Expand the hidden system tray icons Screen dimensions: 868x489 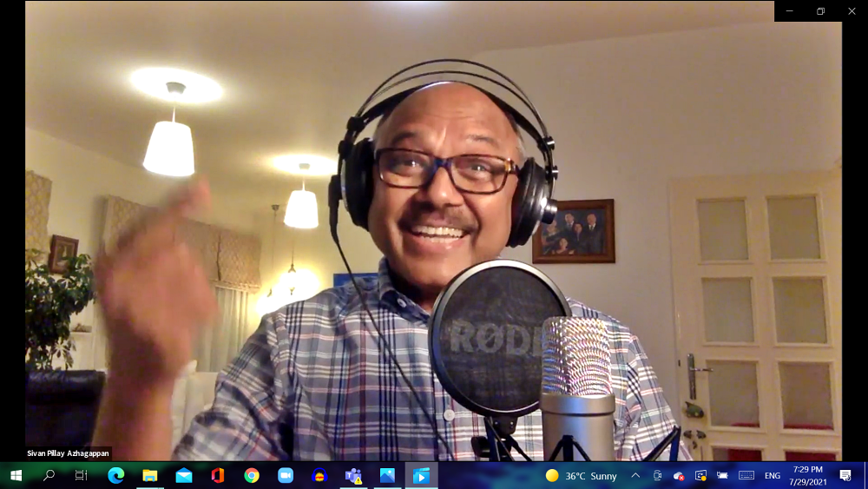pyautogui.click(x=635, y=475)
